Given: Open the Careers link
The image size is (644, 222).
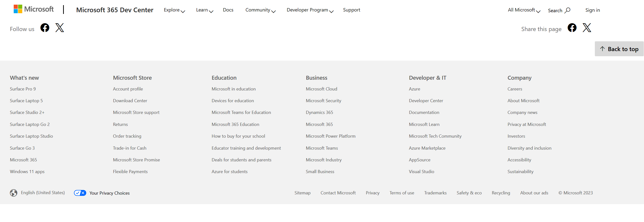Looking at the screenshot, I should 515,89.
